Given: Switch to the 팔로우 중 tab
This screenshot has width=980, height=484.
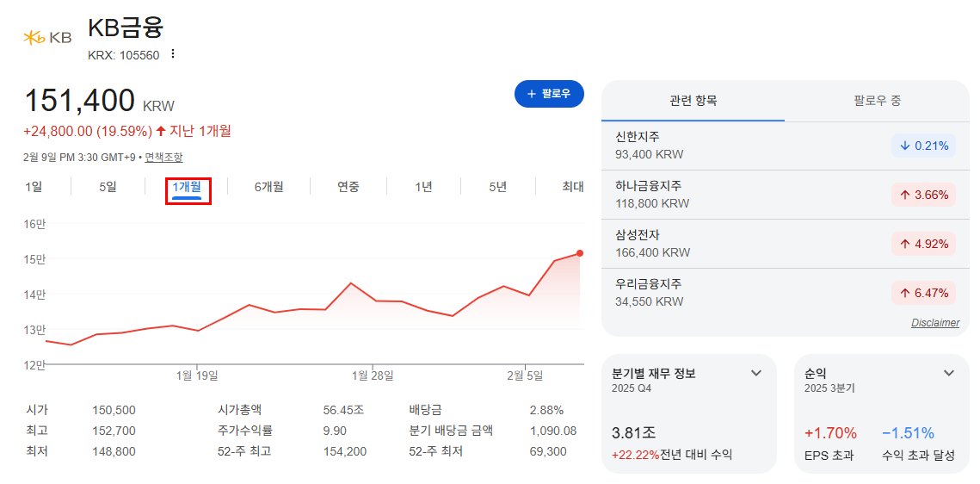Looking at the screenshot, I should pos(877,101).
